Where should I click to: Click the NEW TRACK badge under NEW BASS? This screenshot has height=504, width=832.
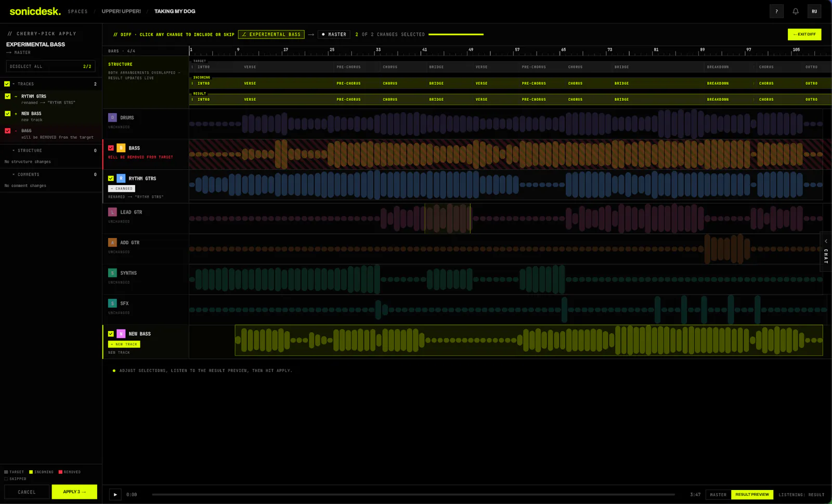pos(124,344)
